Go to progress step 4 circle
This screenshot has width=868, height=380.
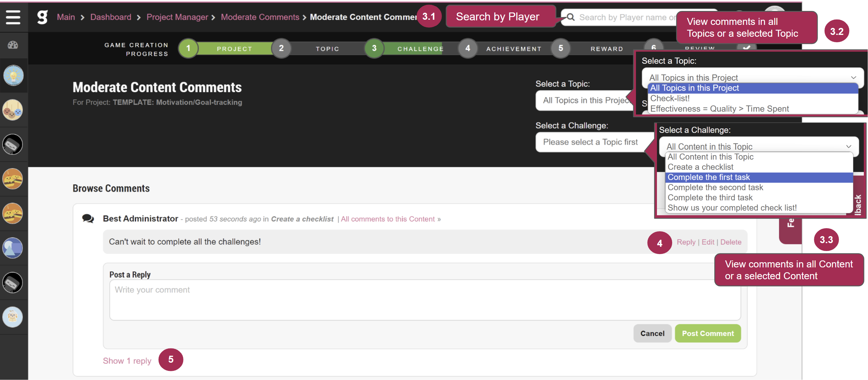pyautogui.click(x=468, y=48)
